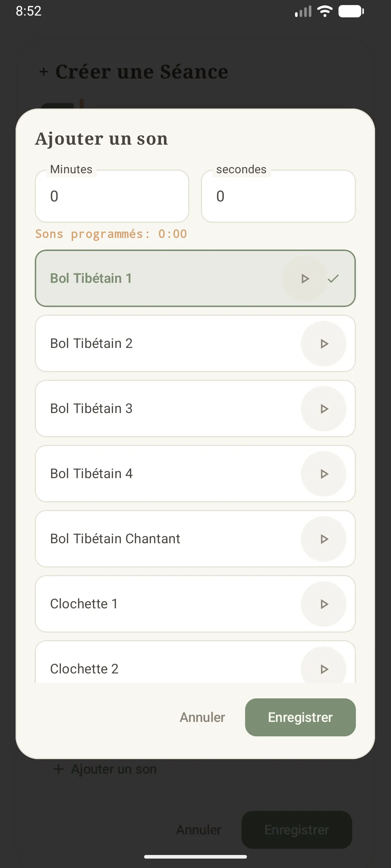
Task: Play the Bol Tibétain 3 sample
Action: pos(324,409)
